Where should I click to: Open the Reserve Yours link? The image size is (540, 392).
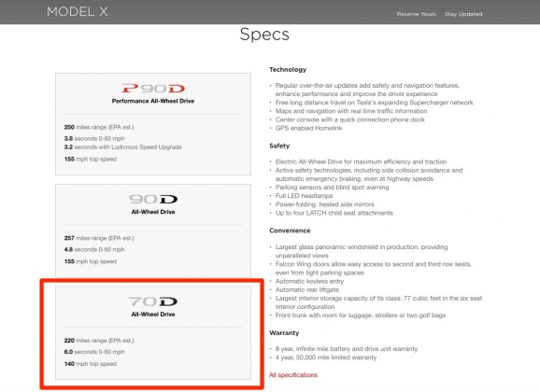pos(416,14)
